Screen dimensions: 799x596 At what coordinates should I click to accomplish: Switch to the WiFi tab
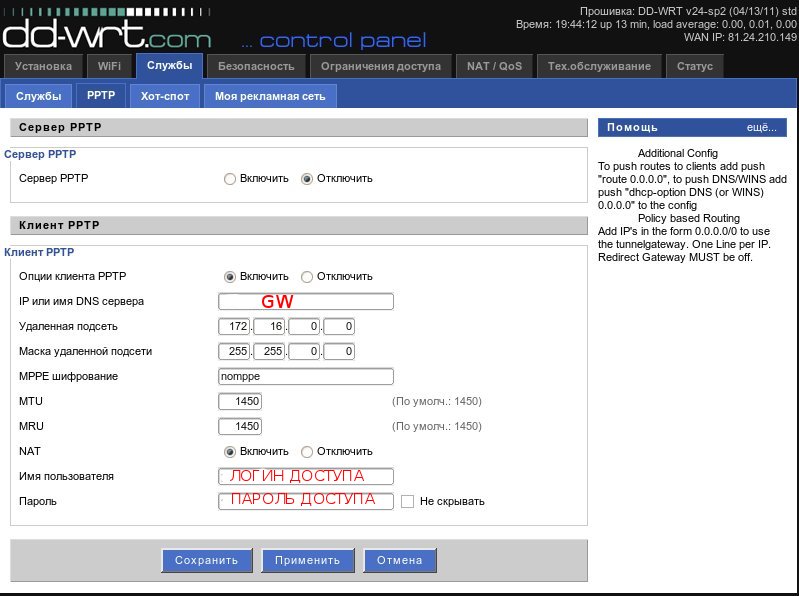pos(110,66)
